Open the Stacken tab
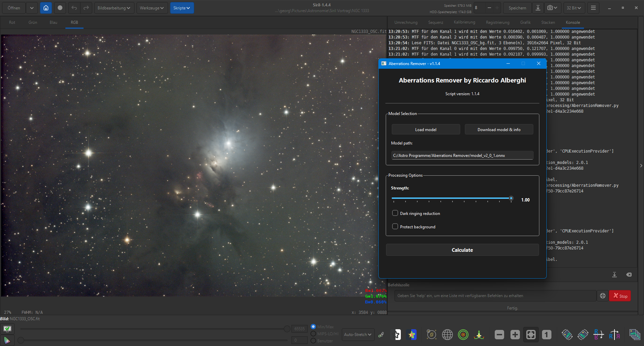Image resolution: width=644 pixels, height=346 pixels. tap(548, 22)
